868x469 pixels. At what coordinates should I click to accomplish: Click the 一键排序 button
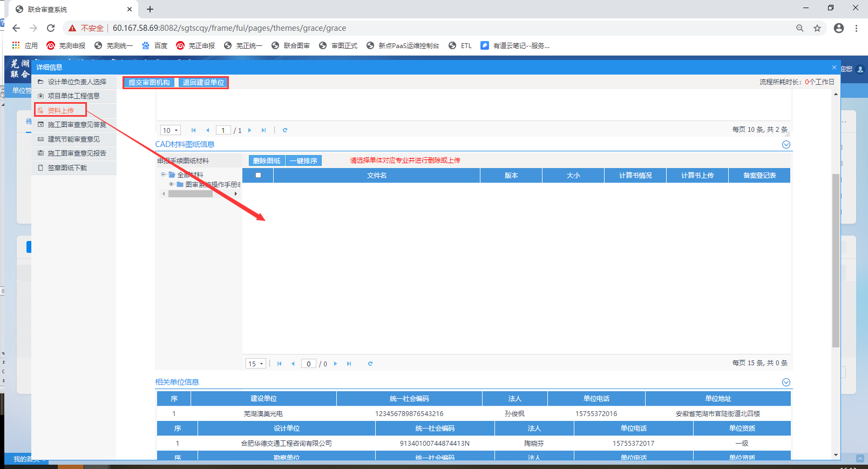coord(303,161)
